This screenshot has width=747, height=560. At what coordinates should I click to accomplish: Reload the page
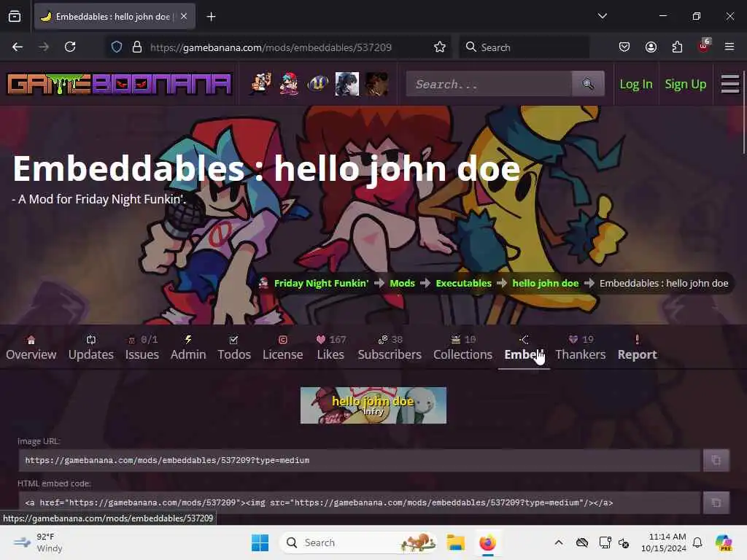pyautogui.click(x=70, y=47)
